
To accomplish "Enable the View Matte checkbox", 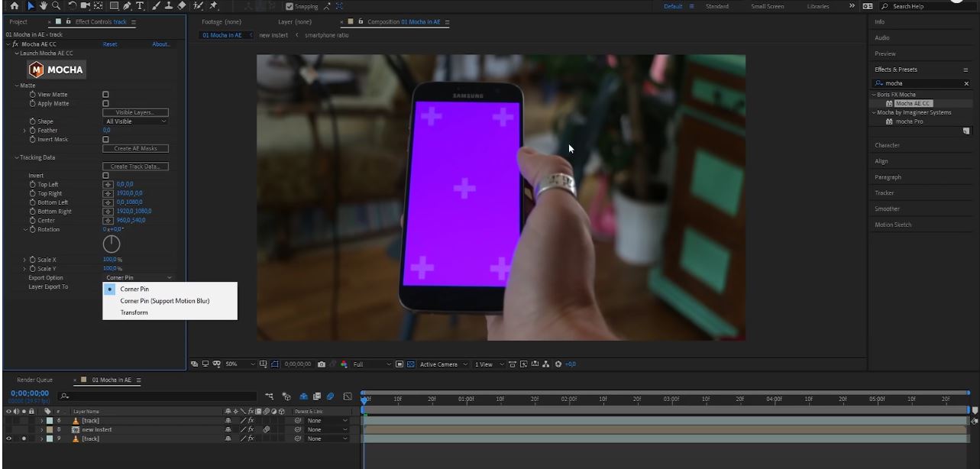I will pos(106,95).
